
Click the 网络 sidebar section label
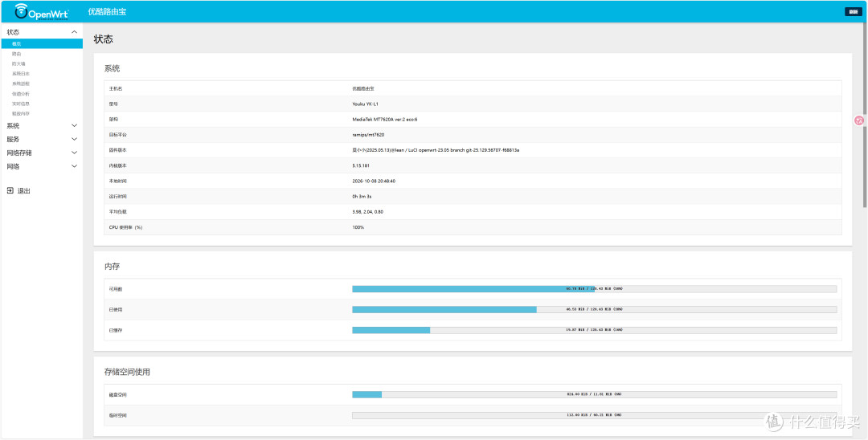tap(13, 166)
